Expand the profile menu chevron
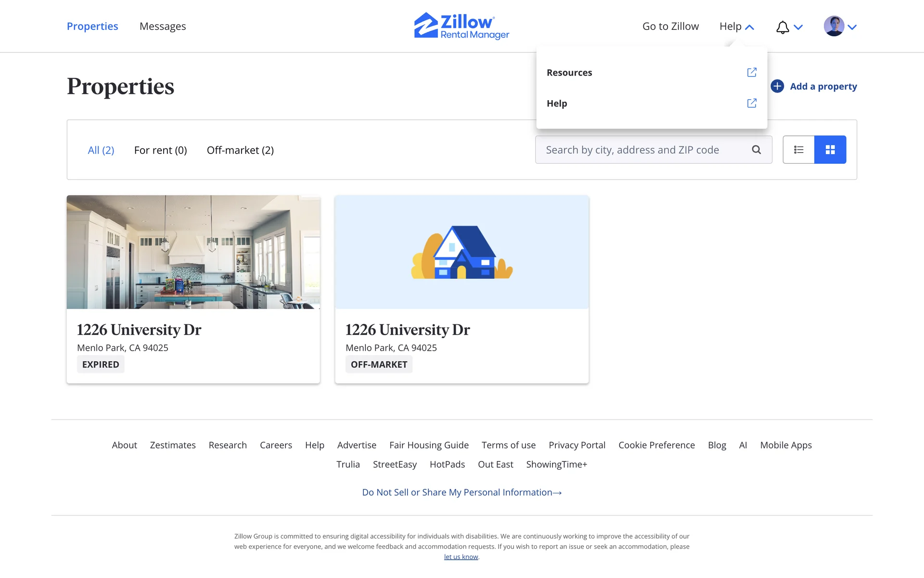 852,27
